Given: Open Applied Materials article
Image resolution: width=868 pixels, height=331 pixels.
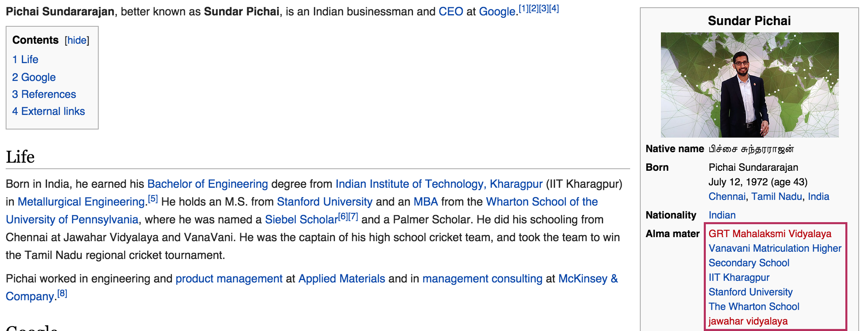Looking at the screenshot, I should [342, 279].
